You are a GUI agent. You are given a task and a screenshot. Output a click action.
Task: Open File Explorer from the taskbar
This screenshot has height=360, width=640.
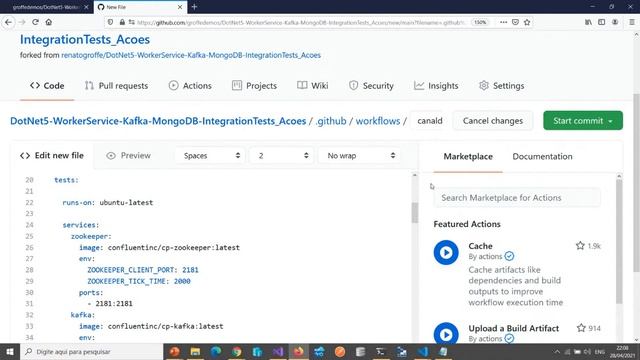[195, 351]
